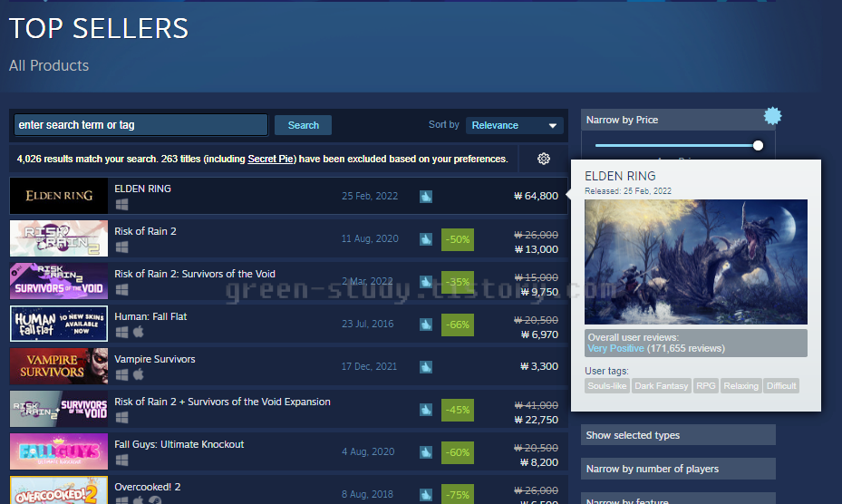Open the Vampire Survivors title
The width and height of the screenshot is (842, 504).
tap(155, 359)
